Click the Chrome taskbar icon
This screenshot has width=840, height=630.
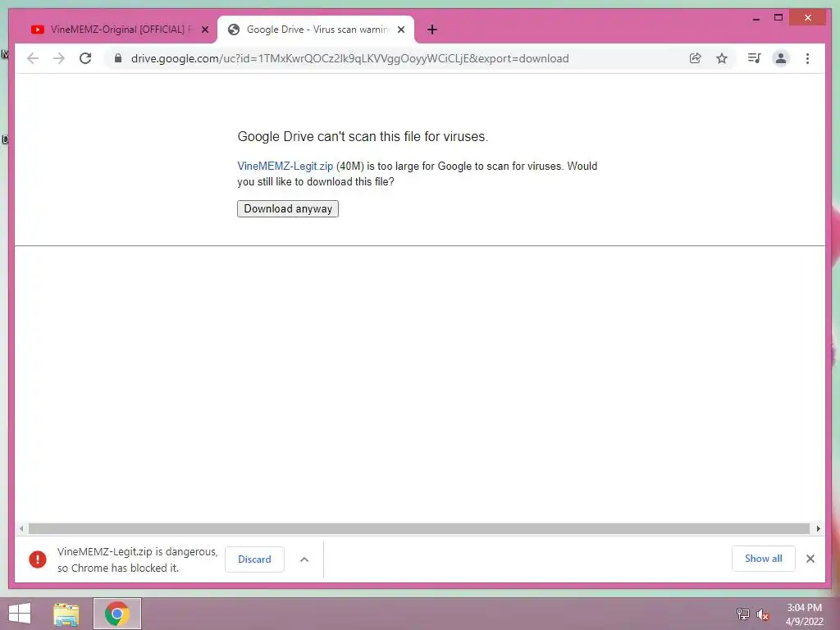click(x=117, y=614)
